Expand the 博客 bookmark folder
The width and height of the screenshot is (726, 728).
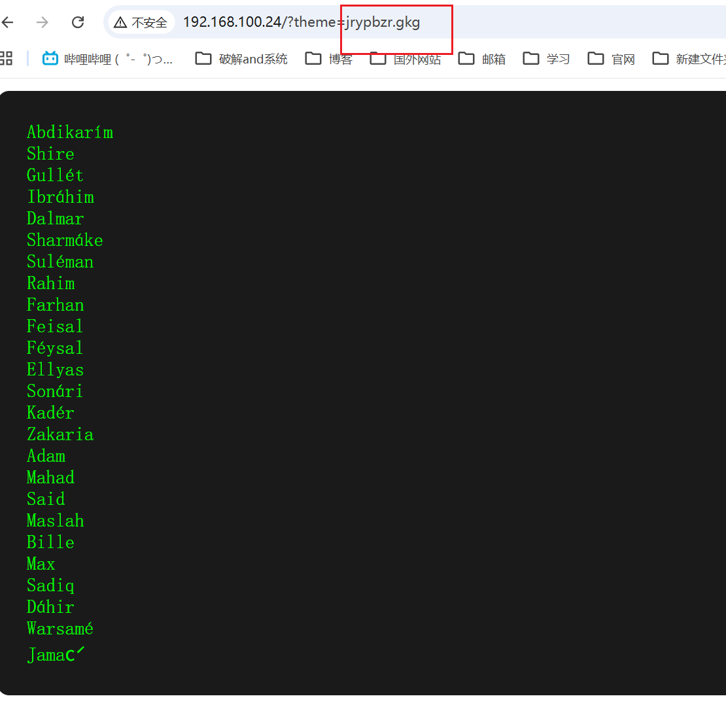click(330, 59)
